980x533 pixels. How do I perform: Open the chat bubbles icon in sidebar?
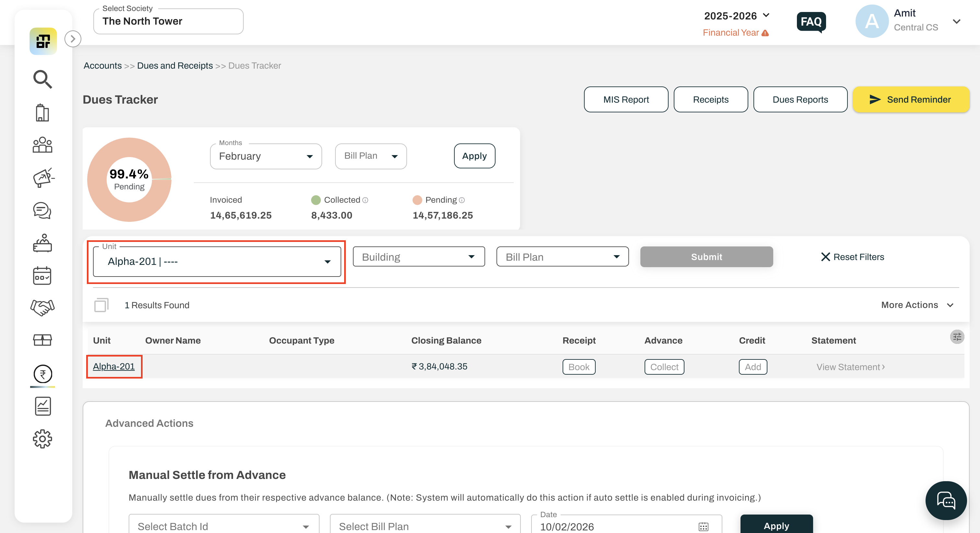click(42, 210)
